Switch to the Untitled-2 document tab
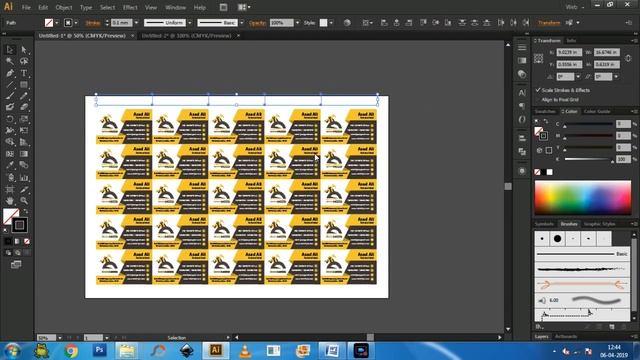The image size is (640, 360). [x=187, y=36]
